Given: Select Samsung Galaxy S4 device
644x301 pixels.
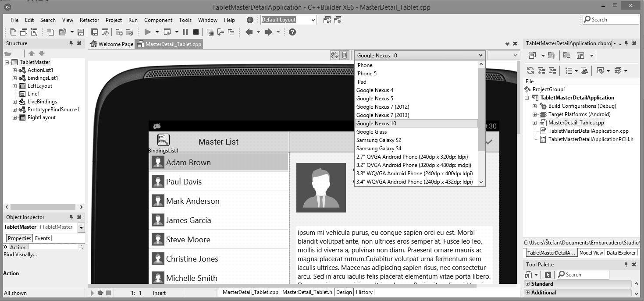Looking at the screenshot, I should [x=416, y=149].
